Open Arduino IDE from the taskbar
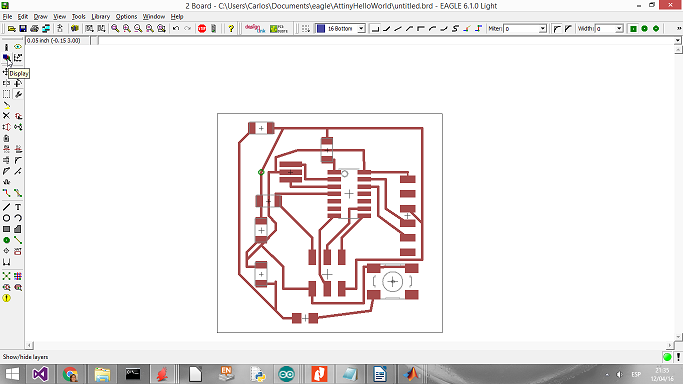This screenshot has width=683, height=384. pyautogui.click(x=286, y=374)
